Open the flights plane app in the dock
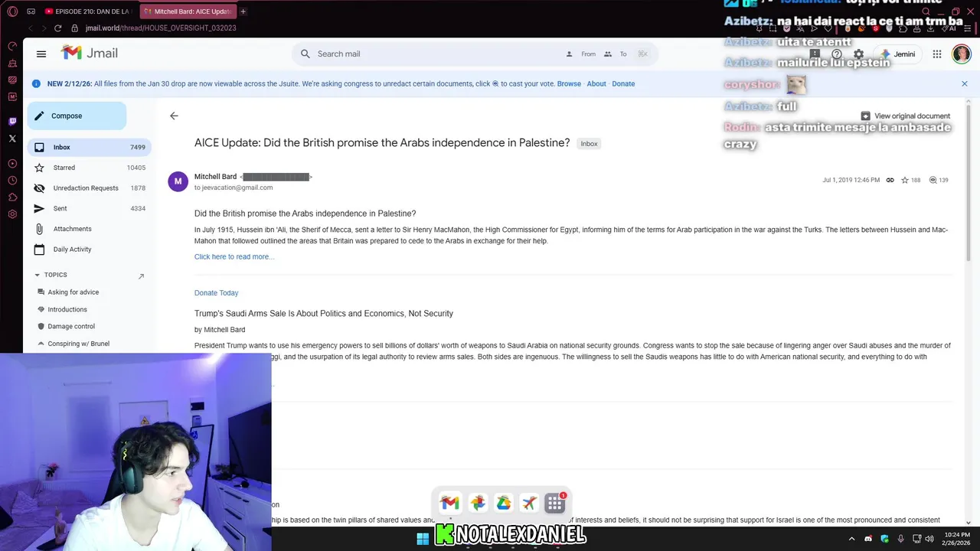The width and height of the screenshot is (980, 551). coord(529,503)
